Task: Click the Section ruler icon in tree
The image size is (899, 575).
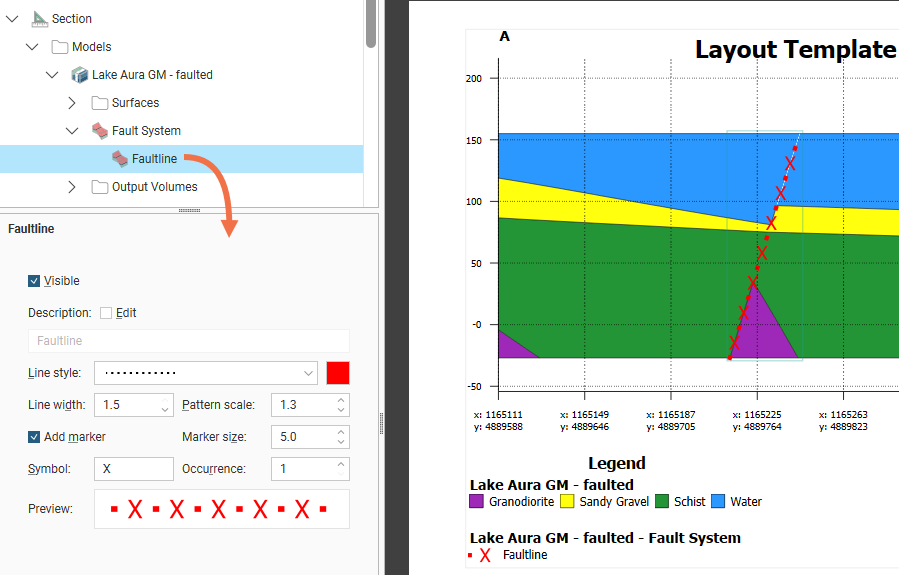Action: 39,19
